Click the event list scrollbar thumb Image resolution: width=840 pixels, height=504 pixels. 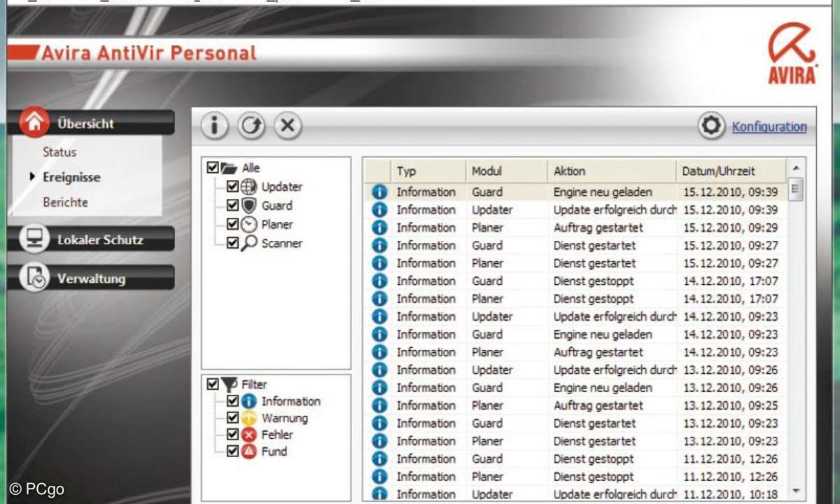click(x=795, y=189)
